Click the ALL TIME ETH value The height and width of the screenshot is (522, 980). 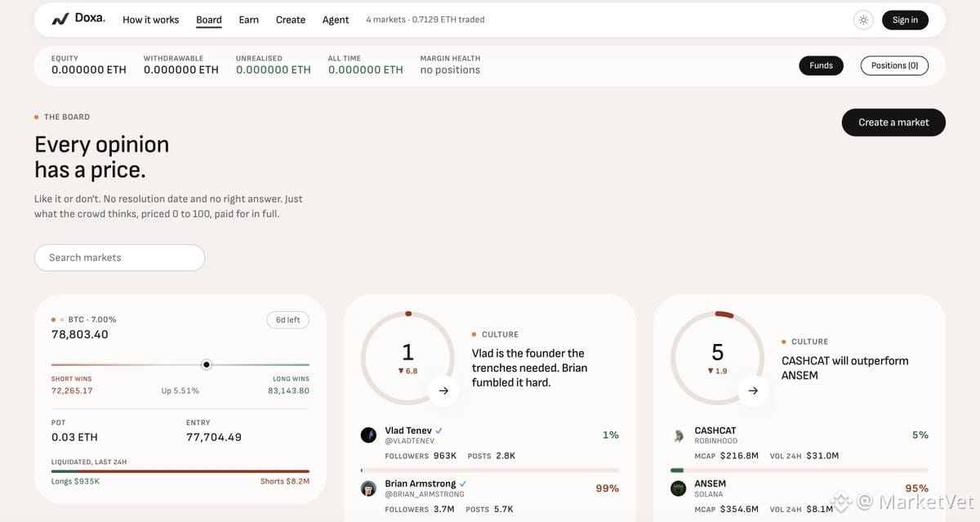click(x=366, y=70)
